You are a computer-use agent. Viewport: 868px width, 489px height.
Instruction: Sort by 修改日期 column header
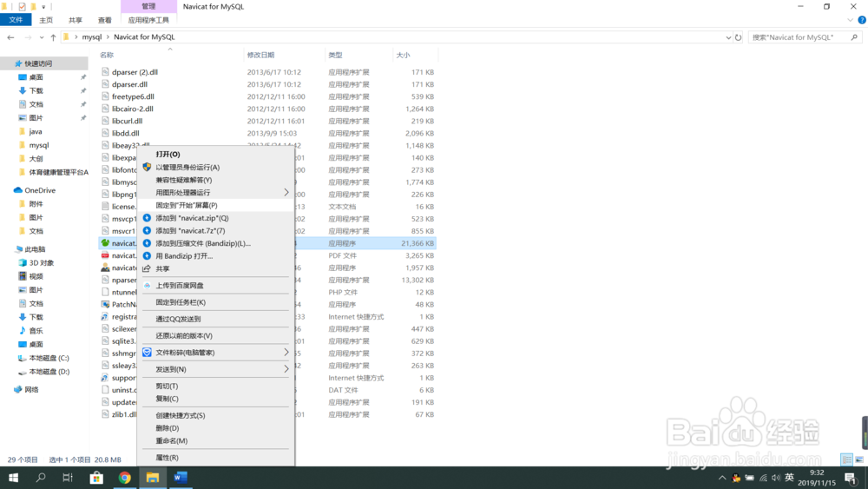pyautogui.click(x=260, y=55)
